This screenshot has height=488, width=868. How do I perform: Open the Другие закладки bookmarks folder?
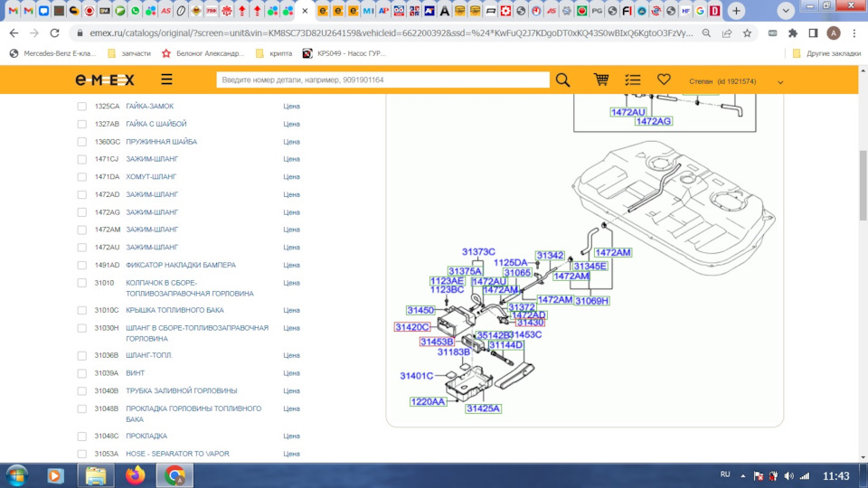[x=826, y=53]
